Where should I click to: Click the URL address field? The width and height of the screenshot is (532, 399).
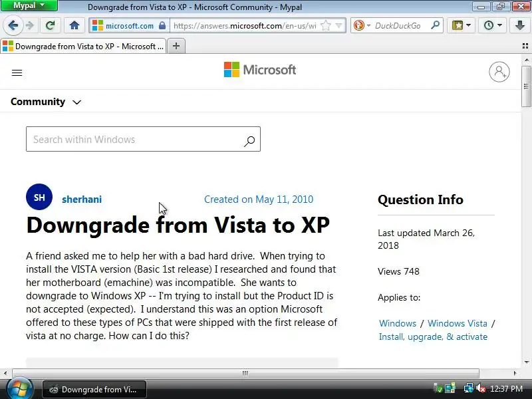245,26
